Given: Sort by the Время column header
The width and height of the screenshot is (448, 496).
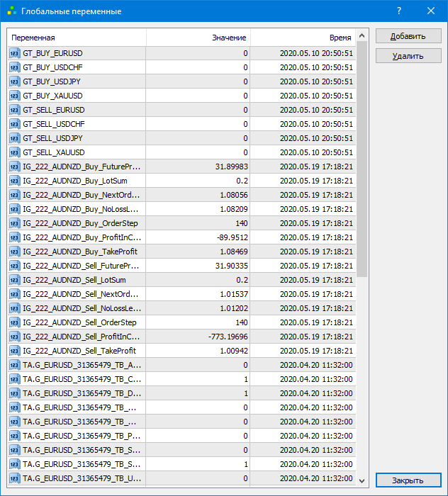Looking at the screenshot, I should (x=303, y=38).
